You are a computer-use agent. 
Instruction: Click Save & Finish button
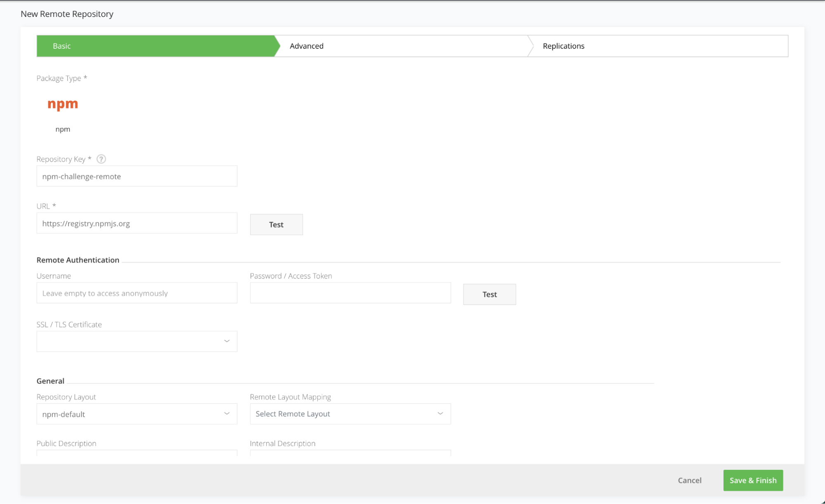(x=752, y=480)
